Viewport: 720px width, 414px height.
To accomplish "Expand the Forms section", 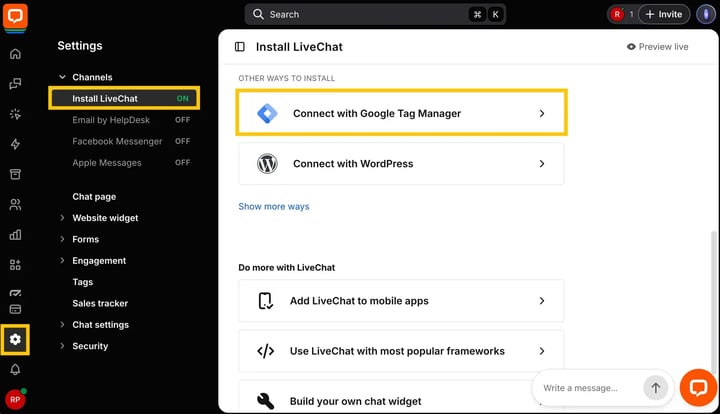I will (62, 239).
